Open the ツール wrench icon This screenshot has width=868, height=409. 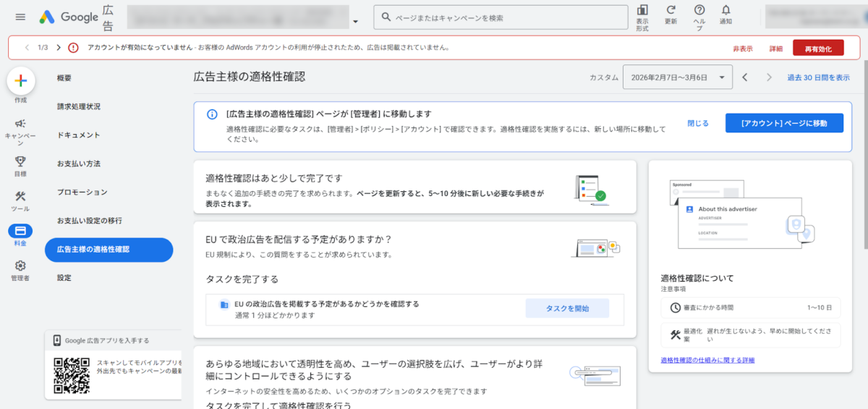coord(20,197)
